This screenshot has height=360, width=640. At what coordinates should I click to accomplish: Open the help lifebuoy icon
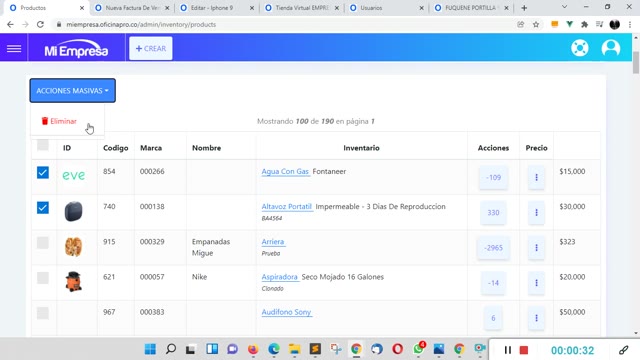pyautogui.click(x=580, y=48)
